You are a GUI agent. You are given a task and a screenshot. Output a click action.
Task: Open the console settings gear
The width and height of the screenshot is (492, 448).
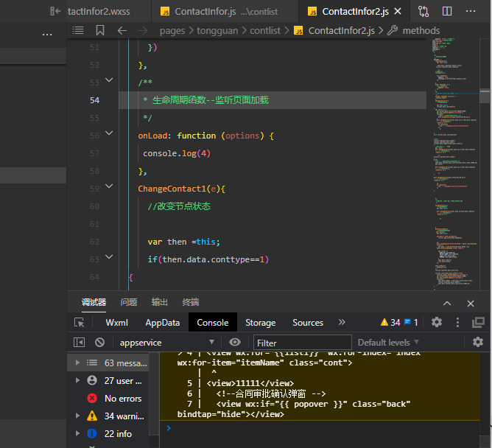(x=477, y=342)
